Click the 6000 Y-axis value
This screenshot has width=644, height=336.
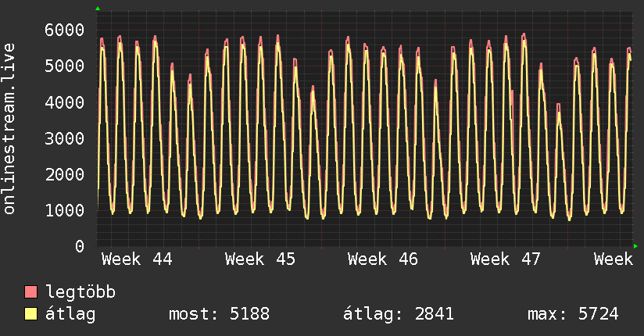point(63,30)
